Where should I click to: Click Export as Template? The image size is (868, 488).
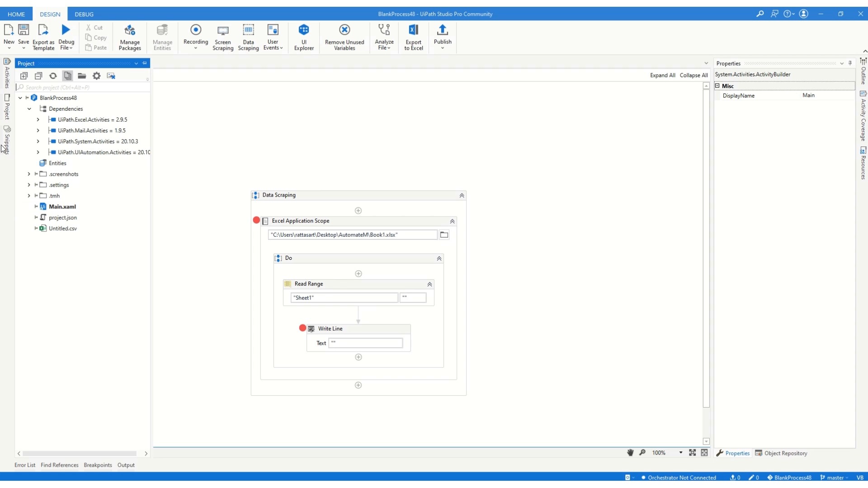tap(43, 37)
